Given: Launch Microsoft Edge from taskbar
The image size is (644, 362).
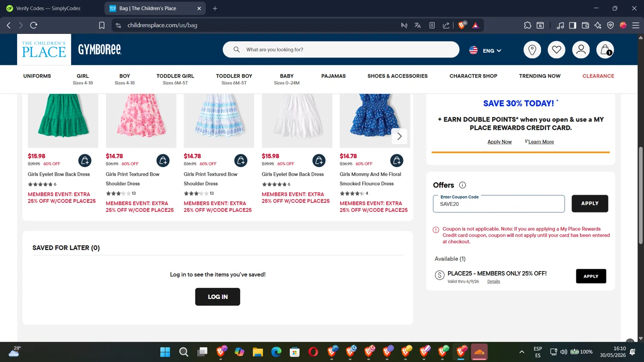Looking at the screenshot, I should click(276, 352).
